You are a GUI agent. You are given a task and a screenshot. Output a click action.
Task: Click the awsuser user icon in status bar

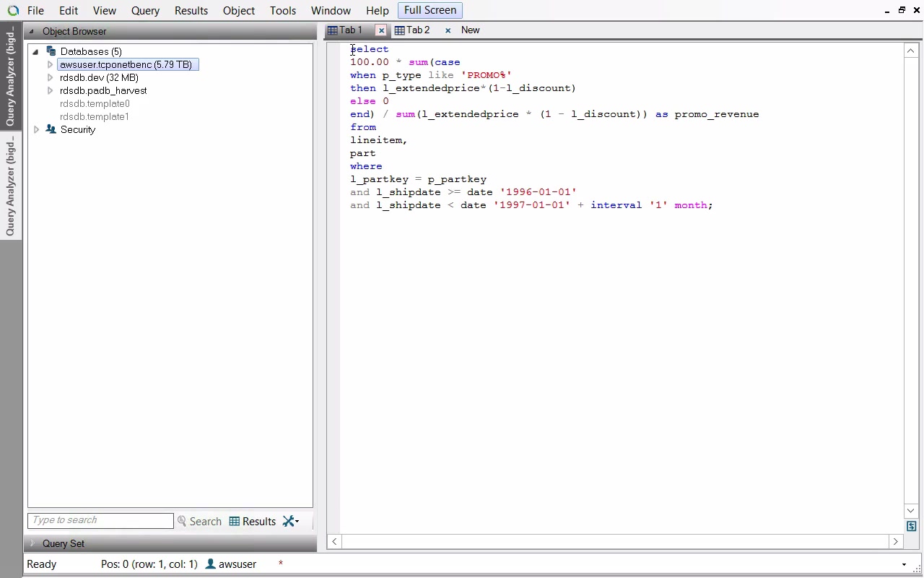point(211,564)
